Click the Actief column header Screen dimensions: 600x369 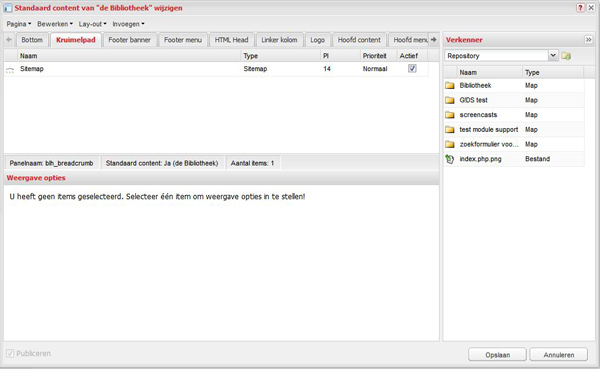point(412,56)
